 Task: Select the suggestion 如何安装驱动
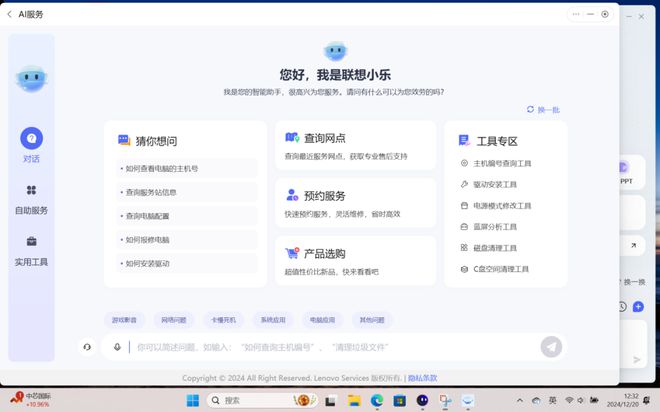click(186, 263)
